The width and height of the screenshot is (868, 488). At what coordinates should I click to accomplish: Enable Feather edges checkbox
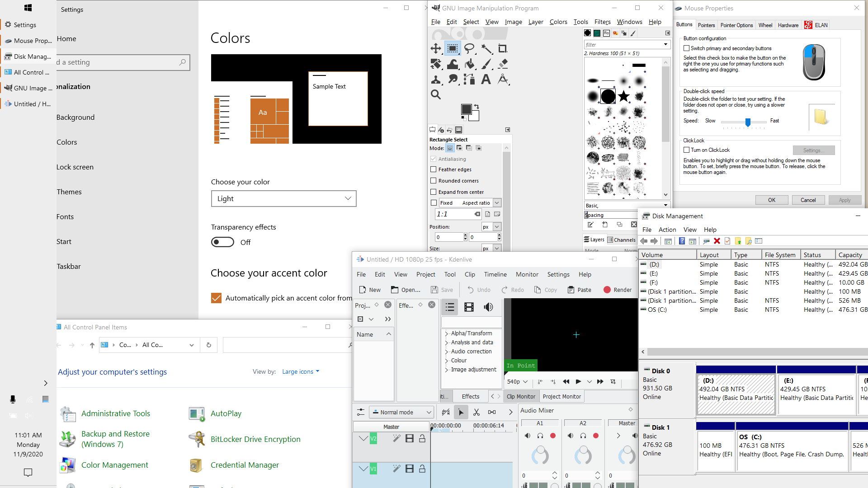[434, 169]
